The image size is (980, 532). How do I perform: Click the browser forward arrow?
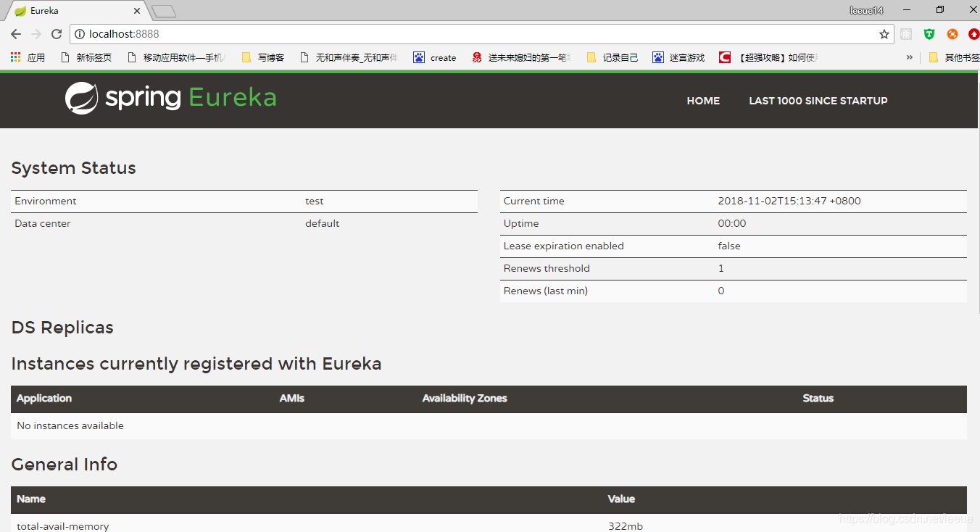pyautogui.click(x=36, y=34)
